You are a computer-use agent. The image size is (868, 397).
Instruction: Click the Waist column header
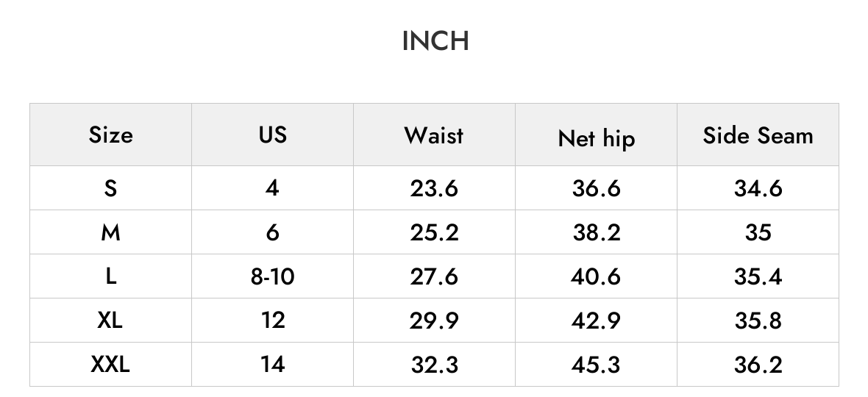tap(433, 135)
